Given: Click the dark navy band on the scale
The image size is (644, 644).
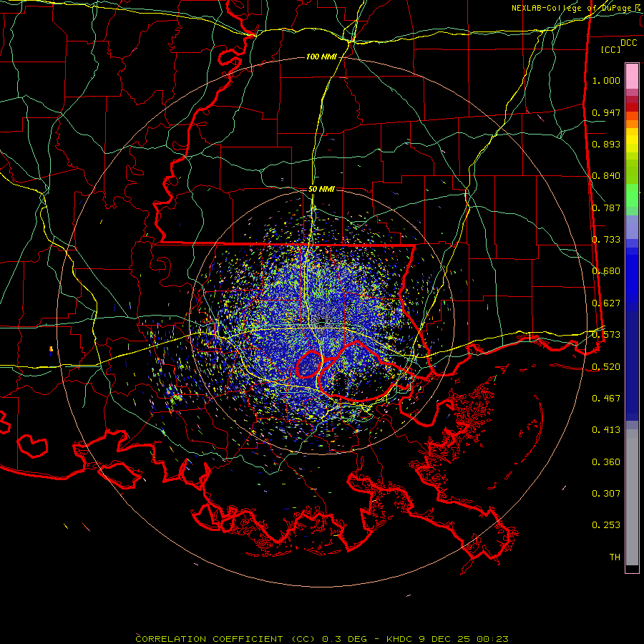Looking at the screenshot, I should point(632,361).
